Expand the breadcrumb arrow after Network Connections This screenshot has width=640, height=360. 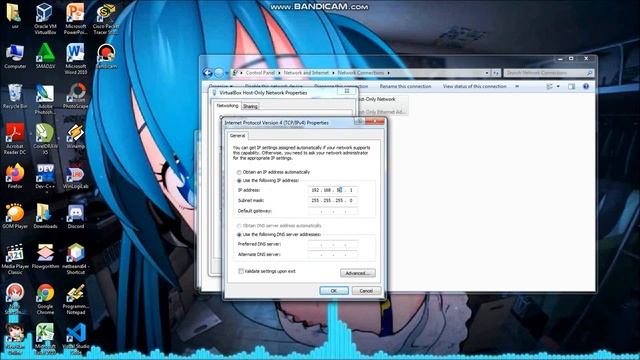pyautogui.click(x=388, y=73)
